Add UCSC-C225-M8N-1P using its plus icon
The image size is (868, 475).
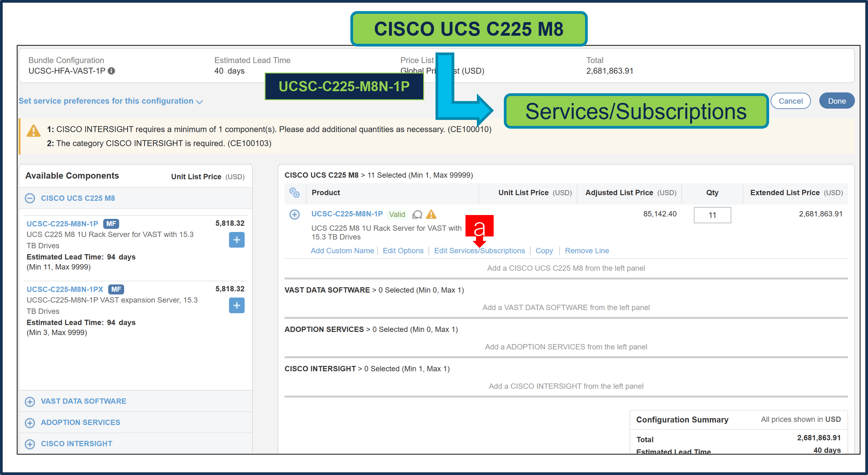[x=237, y=240]
